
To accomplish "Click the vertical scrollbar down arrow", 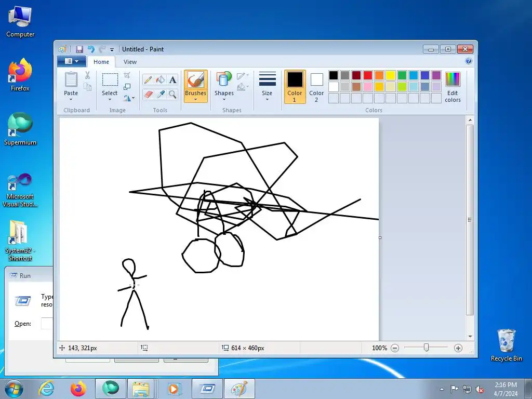I will (x=470, y=337).
